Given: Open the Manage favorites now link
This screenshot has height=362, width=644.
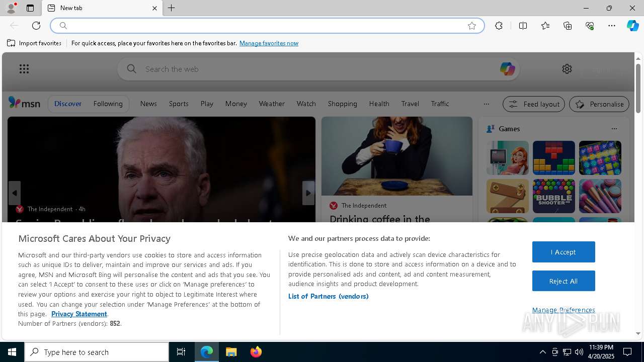Looking at the screenshot, I should 269,43.
